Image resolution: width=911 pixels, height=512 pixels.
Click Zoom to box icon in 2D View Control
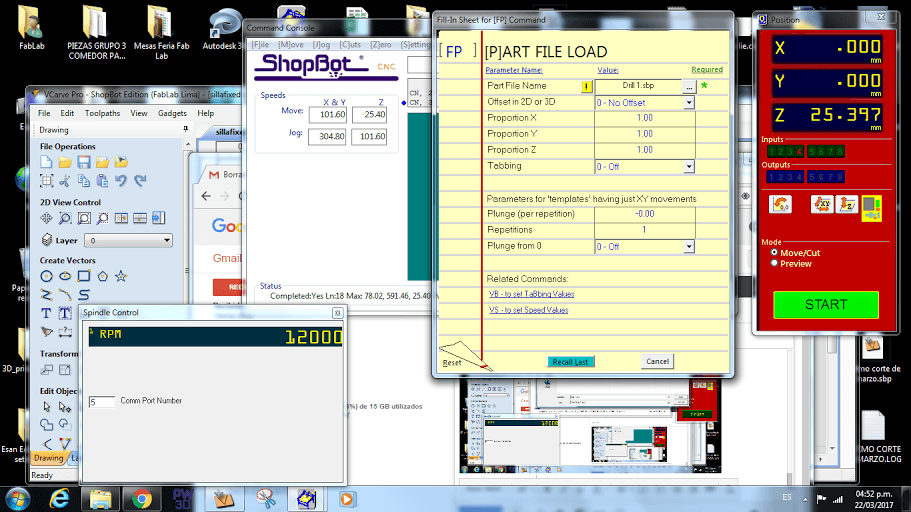84,218
